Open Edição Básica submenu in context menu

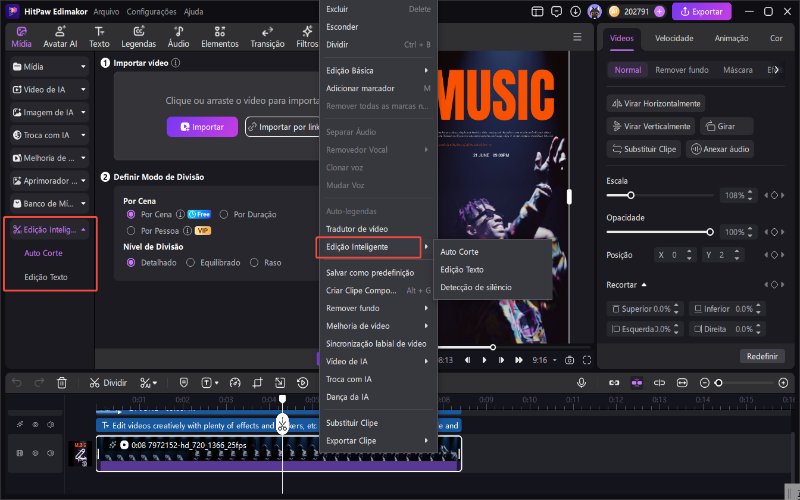point(378,70)
